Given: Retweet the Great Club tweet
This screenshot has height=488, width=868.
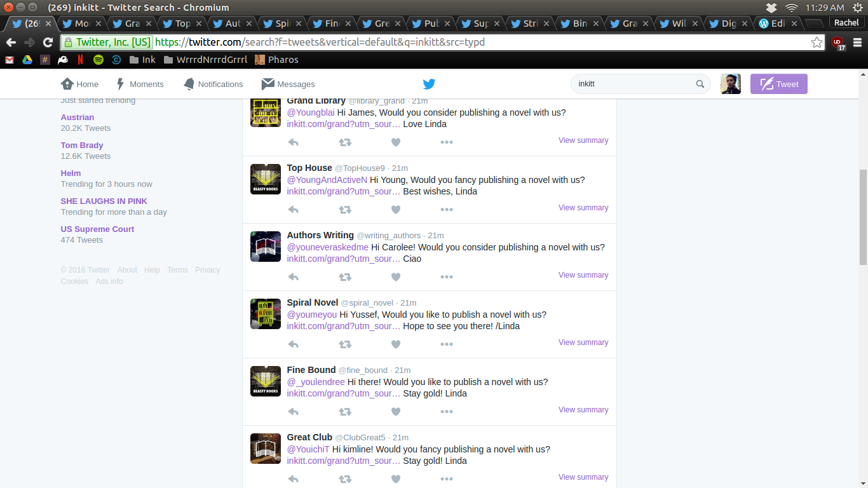Looking at the screenshot, I should click(x=344, y=479).
